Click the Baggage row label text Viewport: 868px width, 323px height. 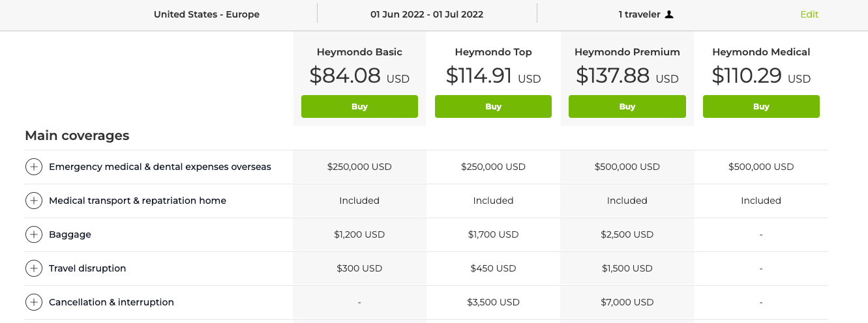[70, 234]
